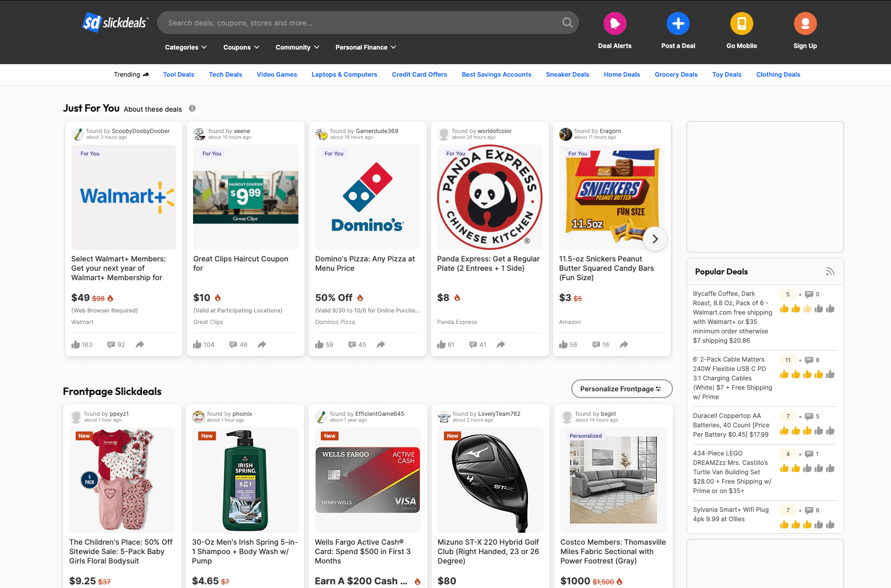Click the search magnifier icon

[567, 22]
